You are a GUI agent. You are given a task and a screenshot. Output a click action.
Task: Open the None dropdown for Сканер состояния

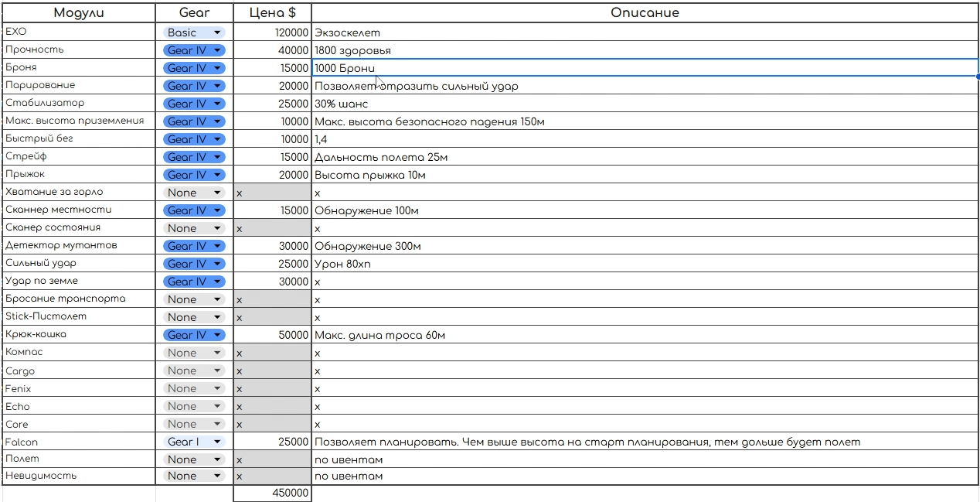(194, 228)
